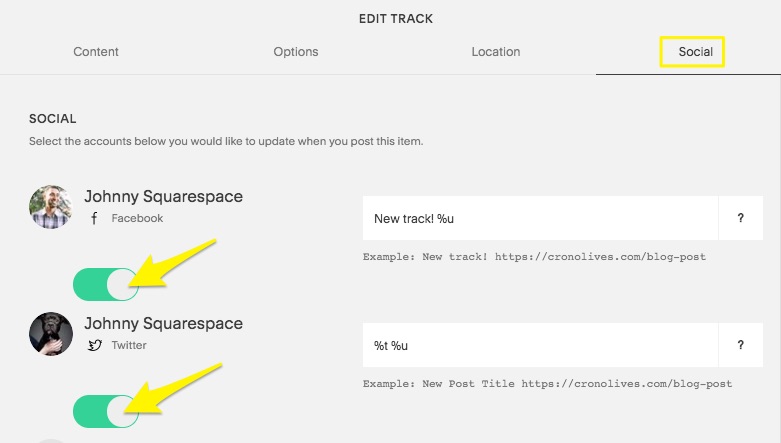Click the Twitter bird icon
This screenshot has height=443, width=781.
point(95,345)
